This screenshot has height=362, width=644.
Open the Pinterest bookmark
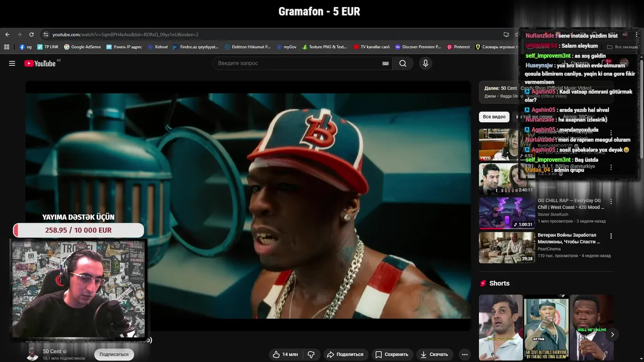[x=458, y=47]
